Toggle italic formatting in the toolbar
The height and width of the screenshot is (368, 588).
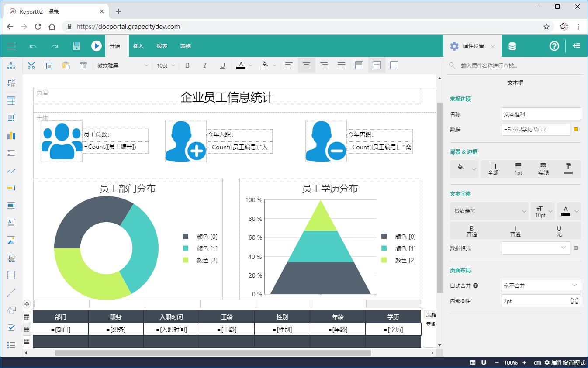tap(205, 65)
